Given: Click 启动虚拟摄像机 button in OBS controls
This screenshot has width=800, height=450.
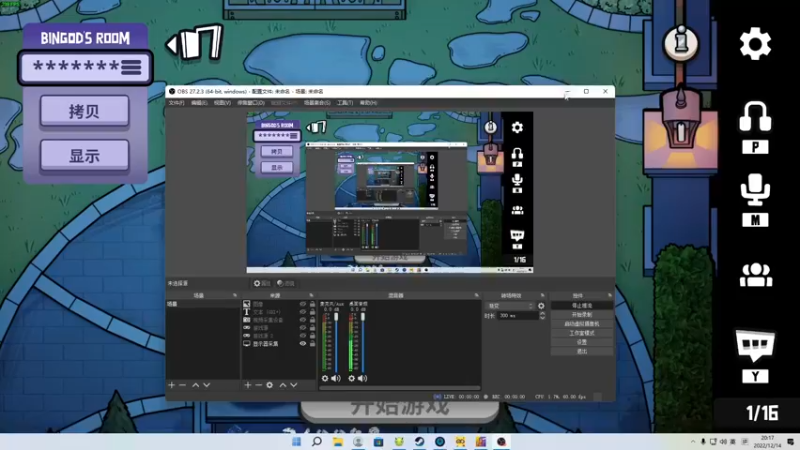Looking at the screenshot, I should point(582,324).
